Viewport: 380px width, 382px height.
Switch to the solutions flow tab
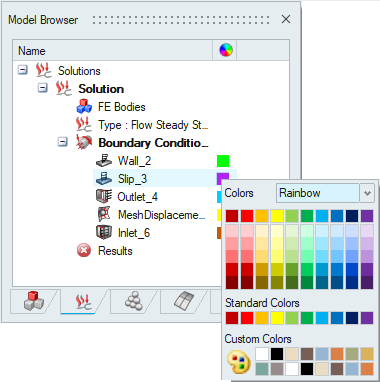coord(83,301)
